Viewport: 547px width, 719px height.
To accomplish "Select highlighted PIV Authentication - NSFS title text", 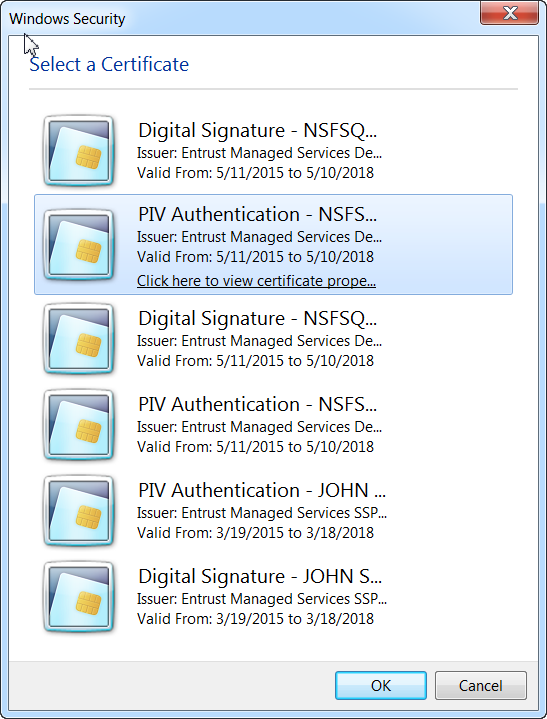I will (257, 215).
